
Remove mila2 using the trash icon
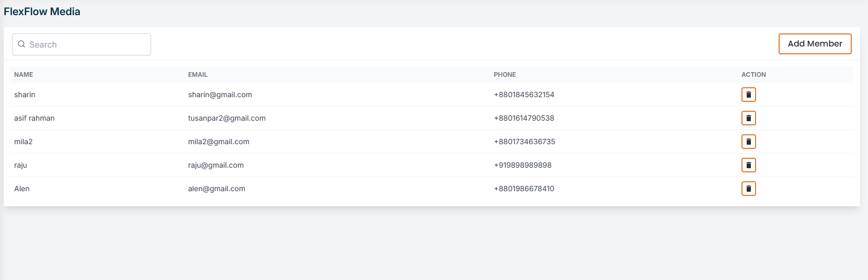click(x=748, y=142)
